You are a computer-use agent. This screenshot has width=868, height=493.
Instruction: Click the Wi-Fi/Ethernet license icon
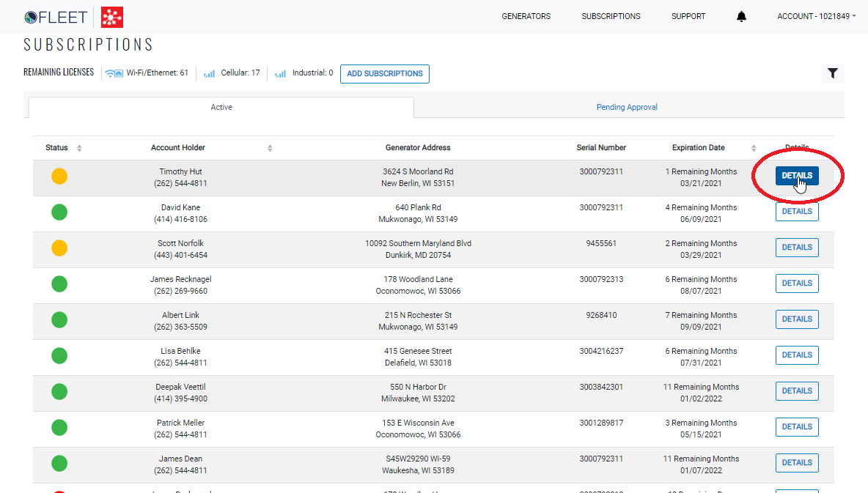click(x=114, y=73)
